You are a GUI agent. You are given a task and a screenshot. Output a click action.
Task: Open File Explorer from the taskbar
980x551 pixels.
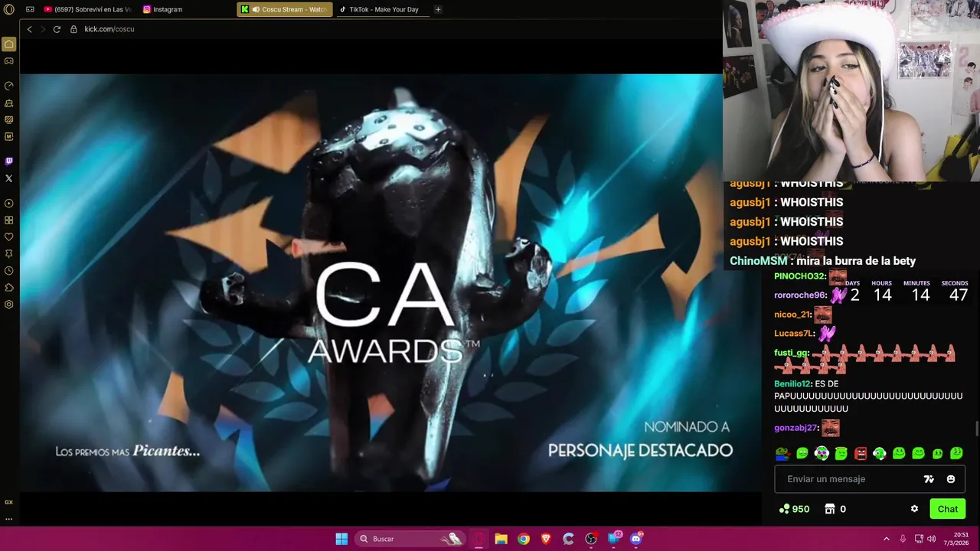pyautogui.click(x=501, y=539)
